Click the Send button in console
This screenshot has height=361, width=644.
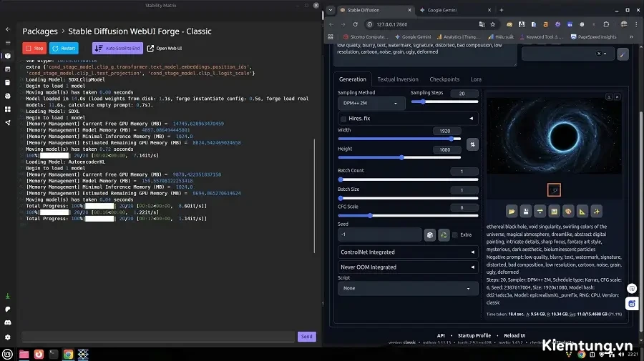click(306, 337)
